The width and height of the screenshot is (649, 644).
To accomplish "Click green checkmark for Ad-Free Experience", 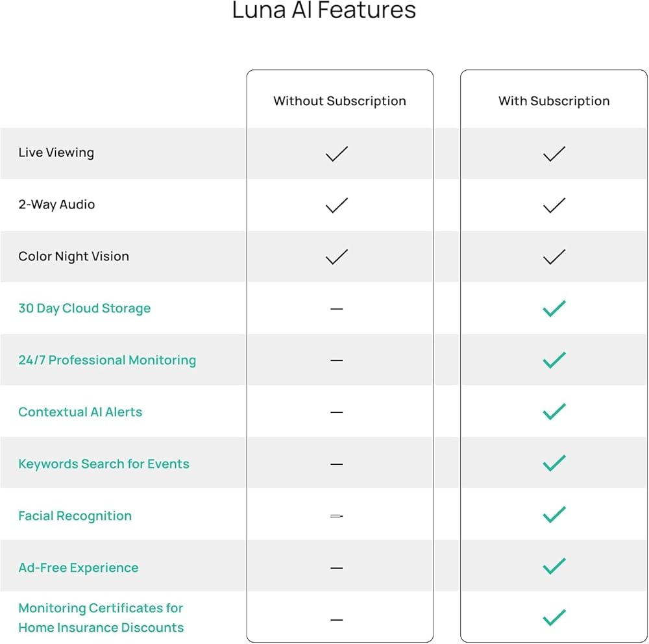I will [x=554, y=567].
